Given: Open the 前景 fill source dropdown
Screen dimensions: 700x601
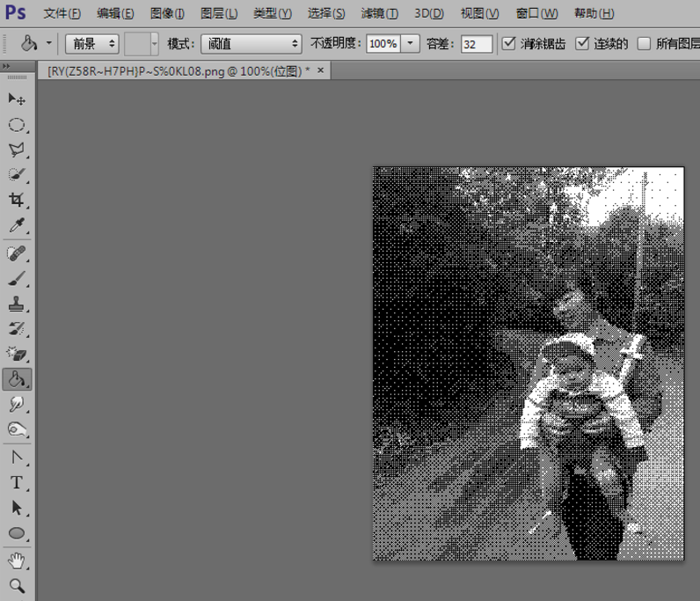Looking at the screenshot, I should 92,44.
